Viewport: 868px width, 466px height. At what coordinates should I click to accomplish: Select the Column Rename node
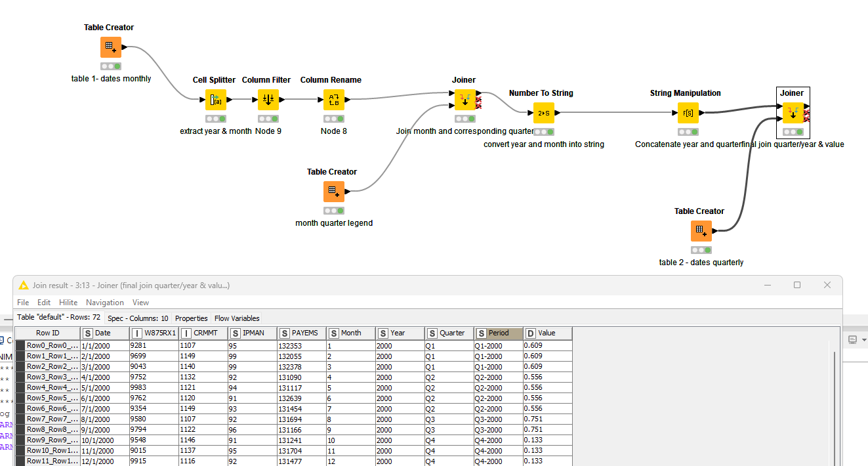point(332,100)
